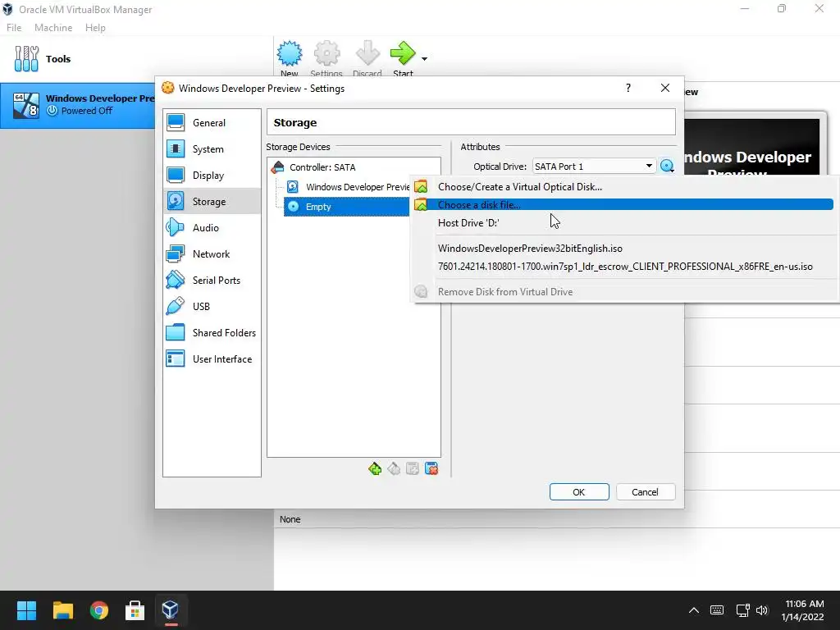Viewport: 840px width, 630px height.
Task: Open the User Interface settings category
Action: (212, 359)
